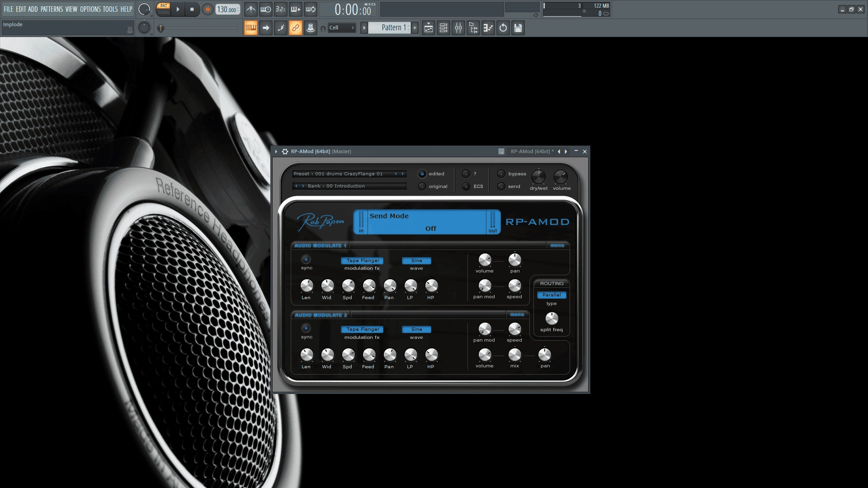The image size is (868, 488).
Task: Toggle the ECS button
Action: pyautogui.click(x=466, y=187)
